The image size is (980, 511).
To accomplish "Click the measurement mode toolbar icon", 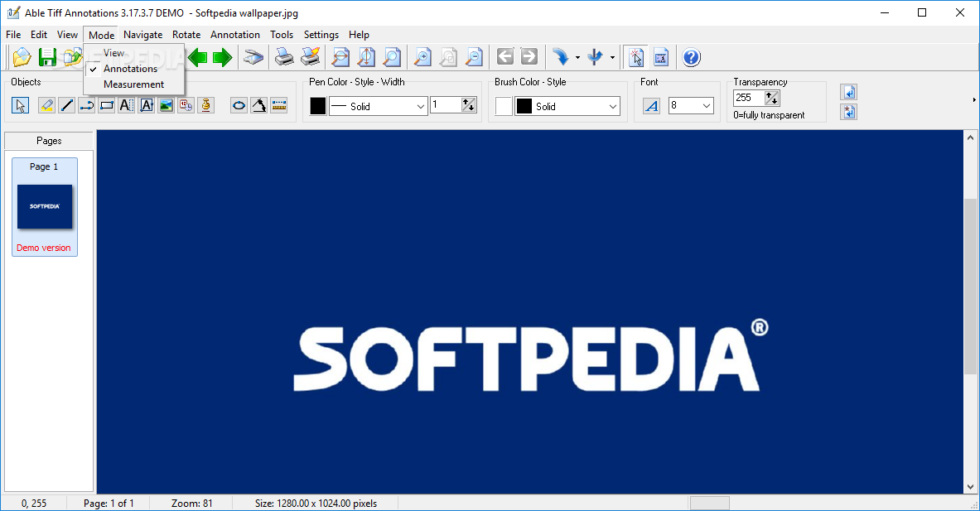I will point(661,57).
